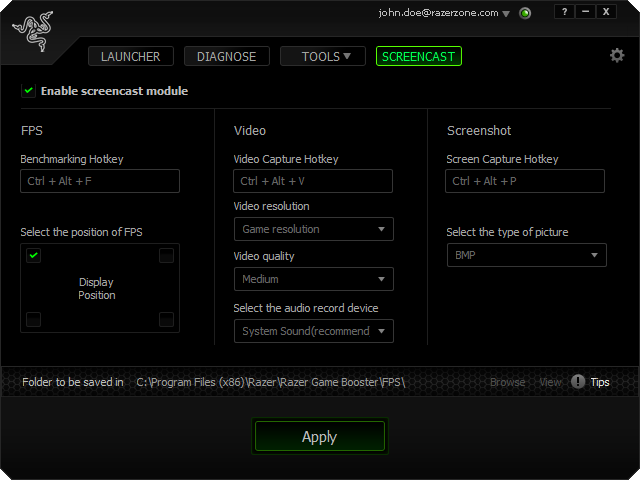
Task: Open the Video resolution dropdown
Action: click(x=313, y=229)
